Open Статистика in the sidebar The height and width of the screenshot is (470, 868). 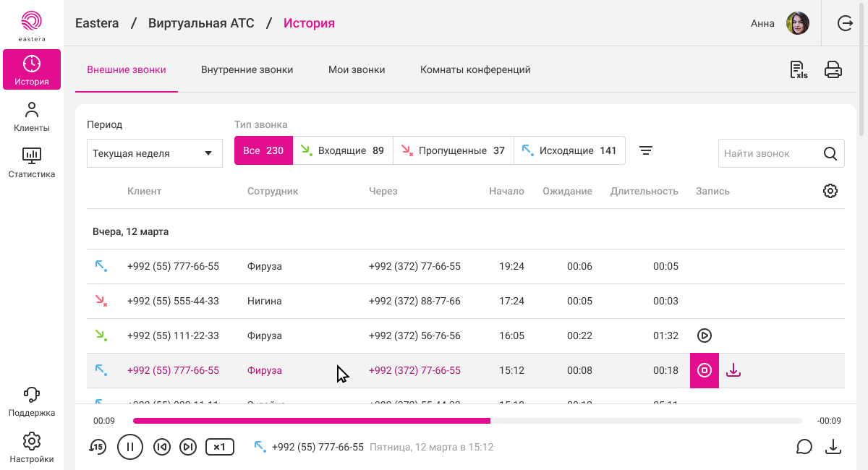point(32,163)
